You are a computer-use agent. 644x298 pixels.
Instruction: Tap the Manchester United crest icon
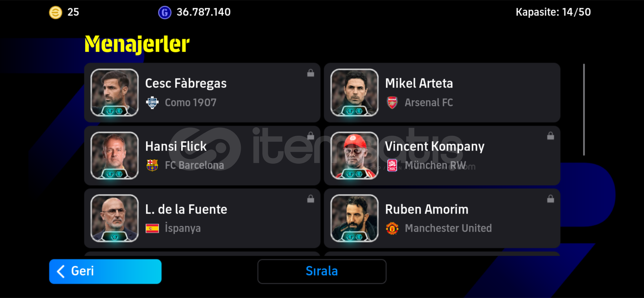[392, 228]
